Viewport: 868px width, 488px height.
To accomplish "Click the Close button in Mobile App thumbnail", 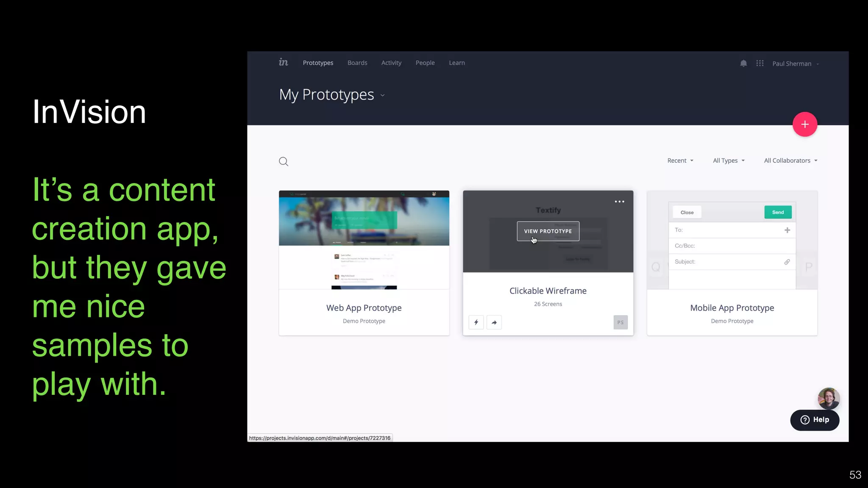I will (687, 212).
